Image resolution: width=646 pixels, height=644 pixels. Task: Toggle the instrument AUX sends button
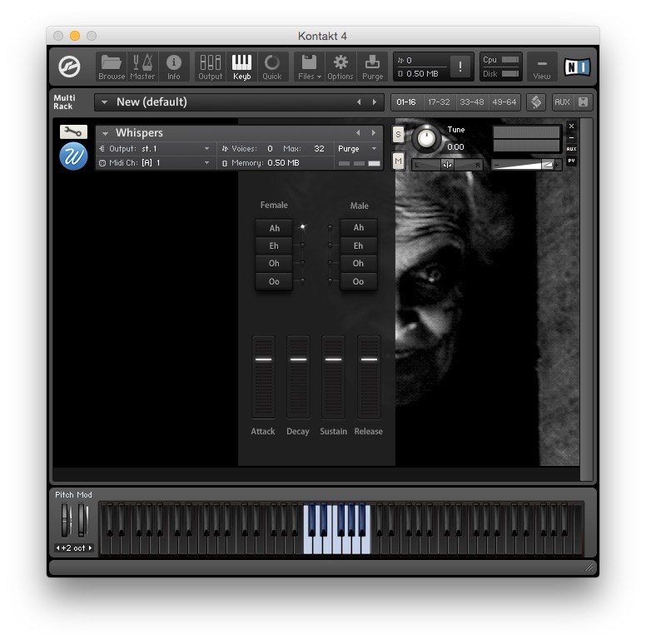tap(571, 149)
